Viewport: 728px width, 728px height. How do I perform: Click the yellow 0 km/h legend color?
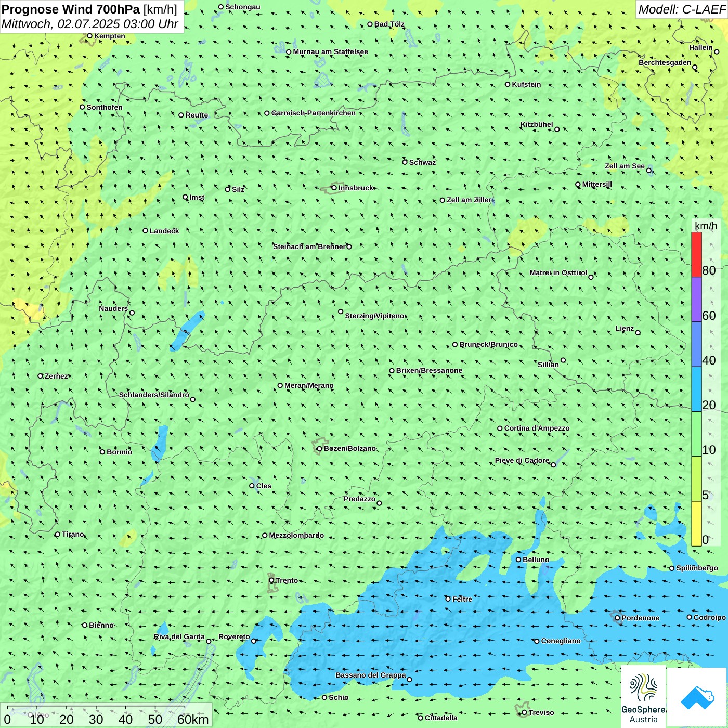pos(696,524)
